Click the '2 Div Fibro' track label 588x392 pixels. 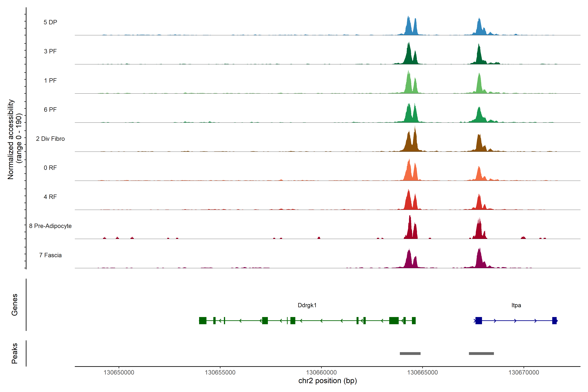(x=50, y=139)
